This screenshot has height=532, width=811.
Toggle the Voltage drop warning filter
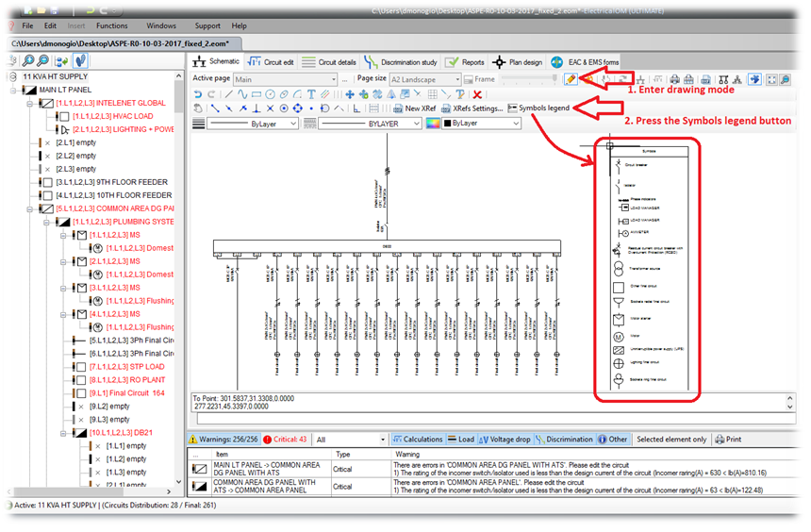[x=505, y=440]
